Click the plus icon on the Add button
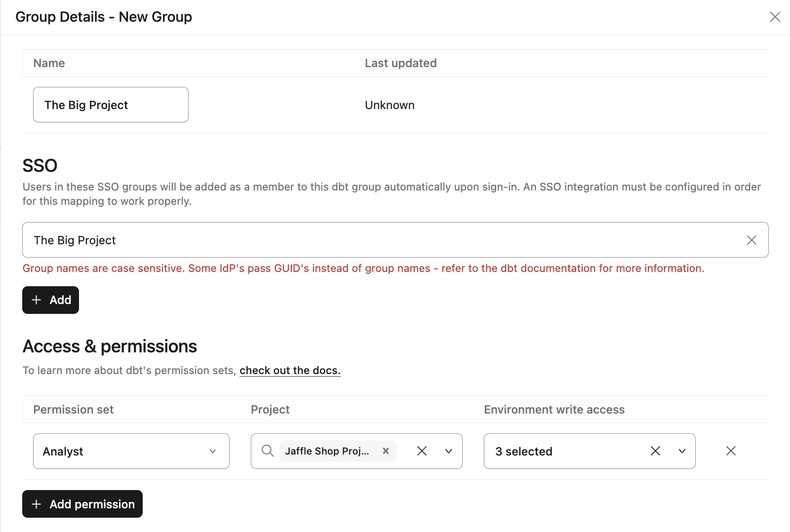Image resolution: width=790 pixels, height=532 pixels. [36, 300]
